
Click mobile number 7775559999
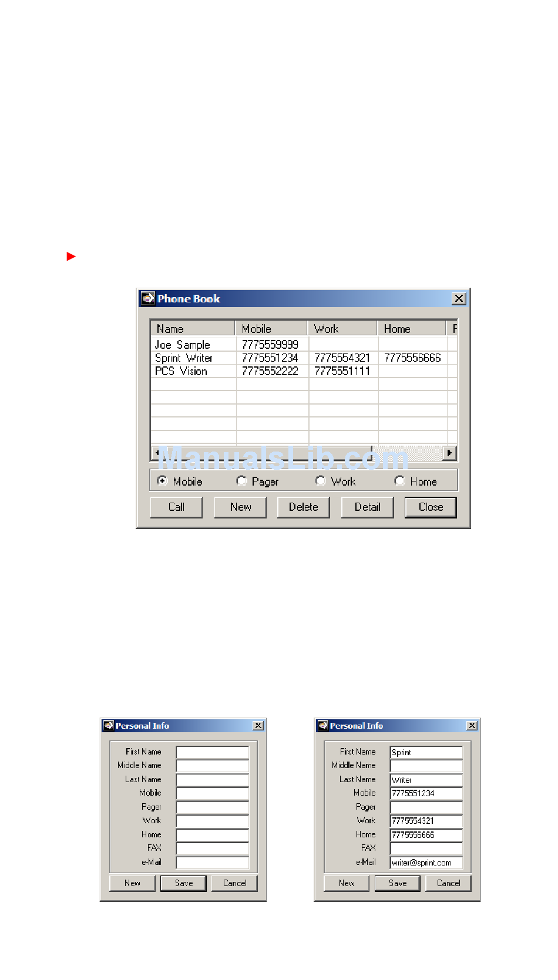pyautogui.click(x=270, y=345)
